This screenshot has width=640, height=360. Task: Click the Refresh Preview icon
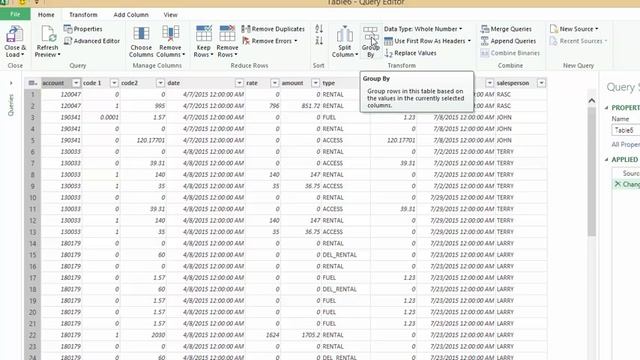point(47,35)
